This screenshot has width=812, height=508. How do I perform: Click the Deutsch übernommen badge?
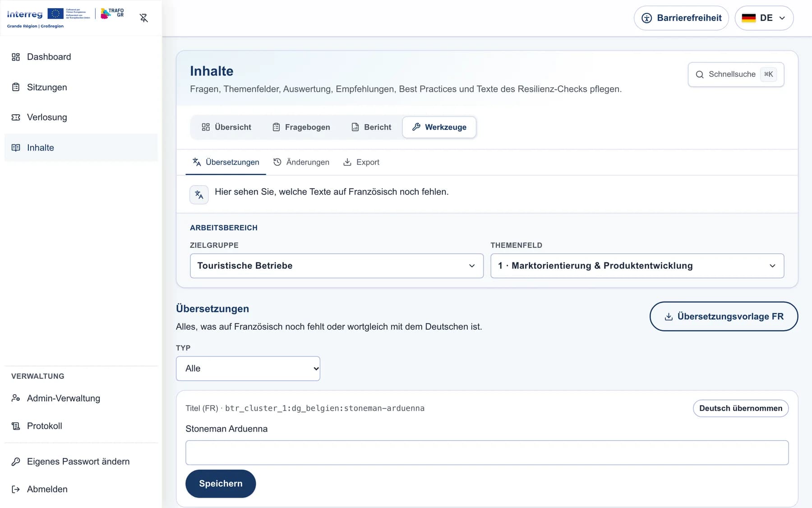(741, 409)
